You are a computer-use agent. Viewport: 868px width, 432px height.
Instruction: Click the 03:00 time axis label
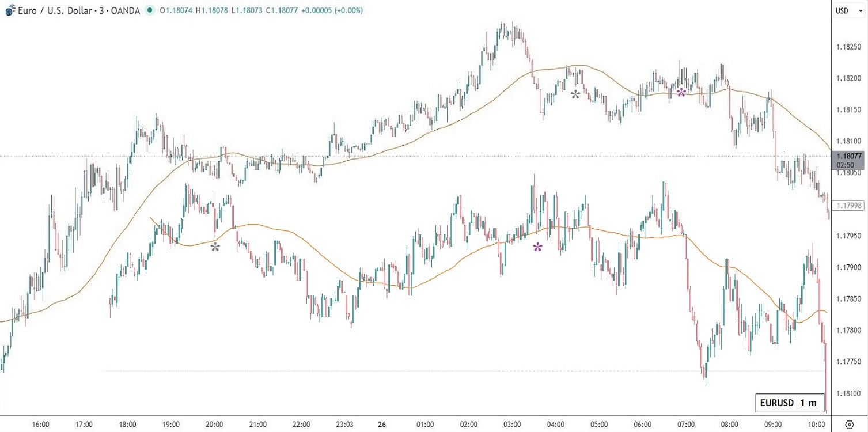tap(512, 425)
